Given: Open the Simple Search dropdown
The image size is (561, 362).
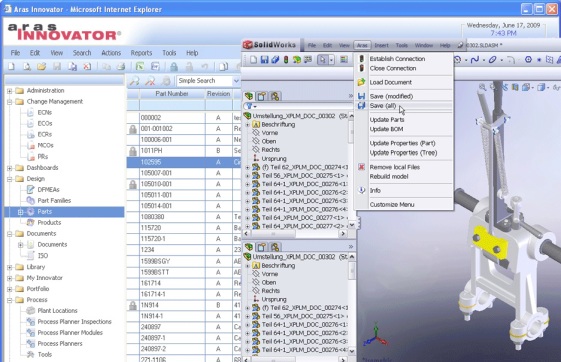Looking at the screenshot, I should coord(236,81).
